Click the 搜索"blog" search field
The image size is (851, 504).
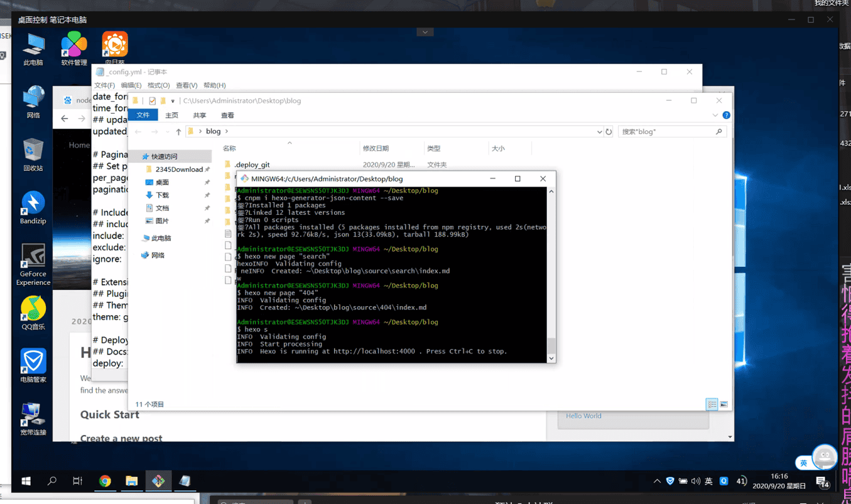666,132
